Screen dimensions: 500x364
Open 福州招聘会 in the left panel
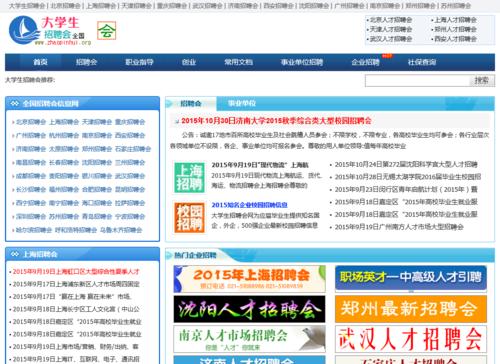point(64,189)
